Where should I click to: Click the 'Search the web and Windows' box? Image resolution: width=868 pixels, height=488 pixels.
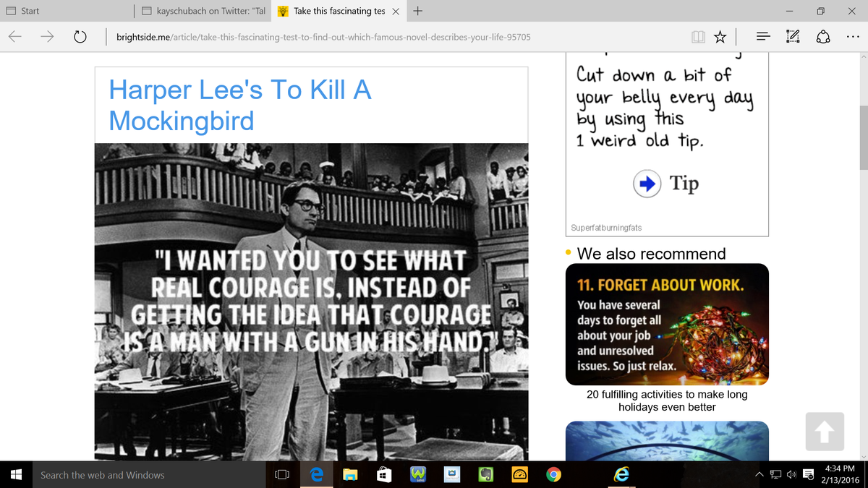click(x=150, y=475)
